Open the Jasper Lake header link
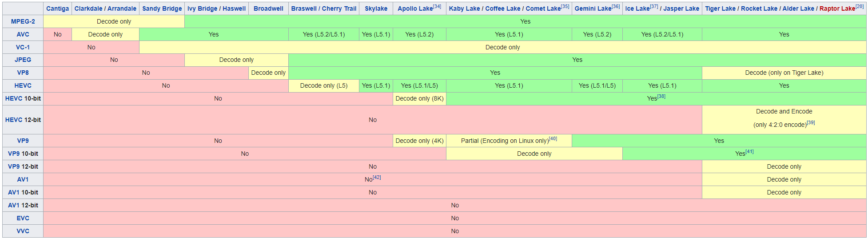This screenshot has width=868, height=239. (681, 8)
